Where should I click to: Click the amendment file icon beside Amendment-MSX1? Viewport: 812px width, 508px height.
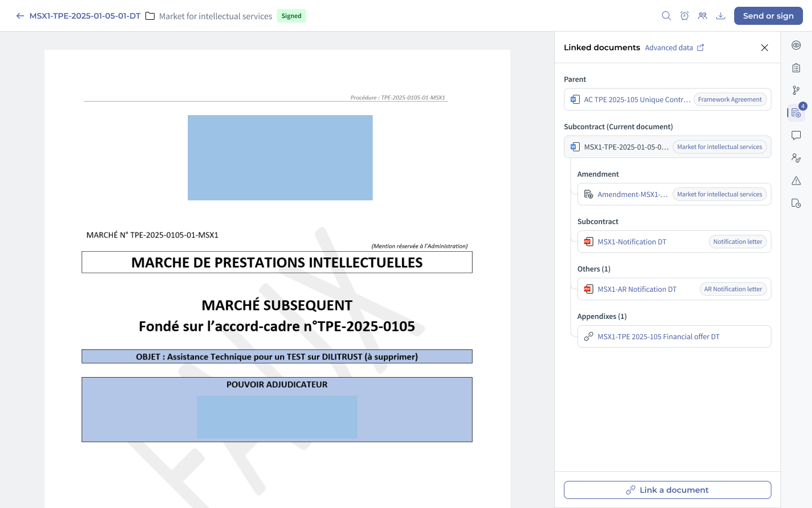click(x=589, y=194)
